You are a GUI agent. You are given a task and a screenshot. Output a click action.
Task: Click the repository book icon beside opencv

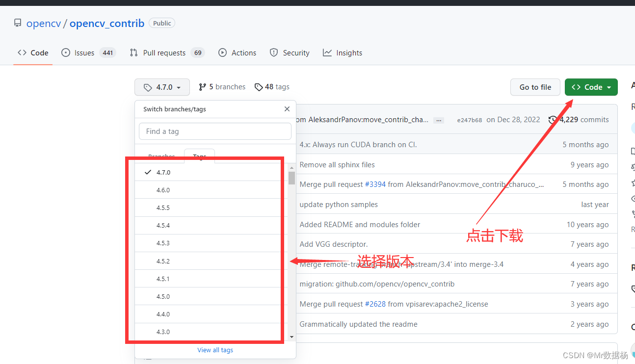pos(18,23)
